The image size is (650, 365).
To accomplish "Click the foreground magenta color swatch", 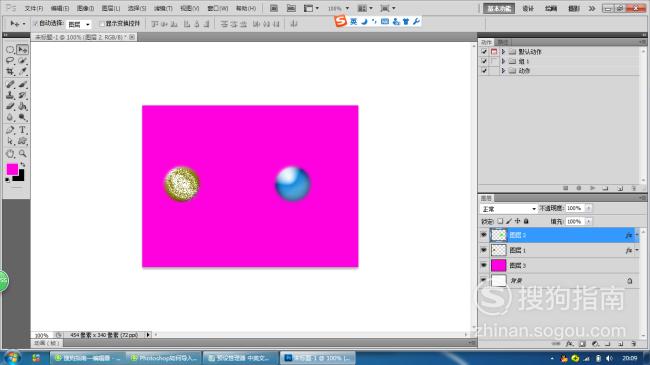I will pos(12,169).
